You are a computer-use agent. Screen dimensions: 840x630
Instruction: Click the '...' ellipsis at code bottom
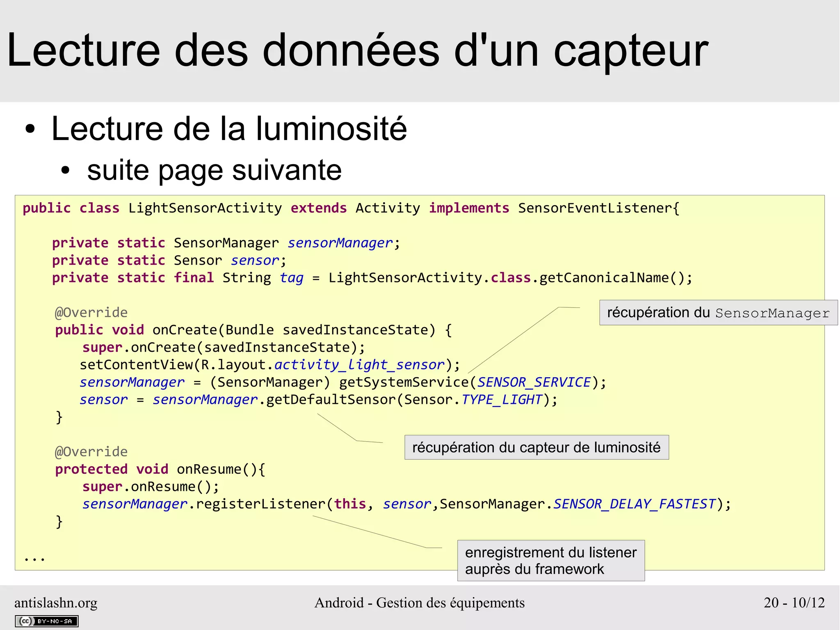pyautogui.click(x=34, y=559)
